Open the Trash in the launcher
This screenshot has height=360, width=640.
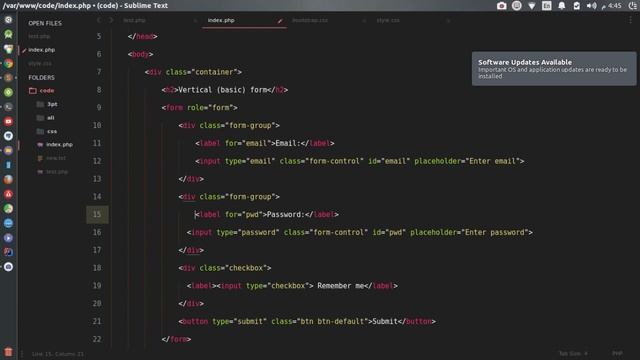pyautogui.click(x=8, y=352)
